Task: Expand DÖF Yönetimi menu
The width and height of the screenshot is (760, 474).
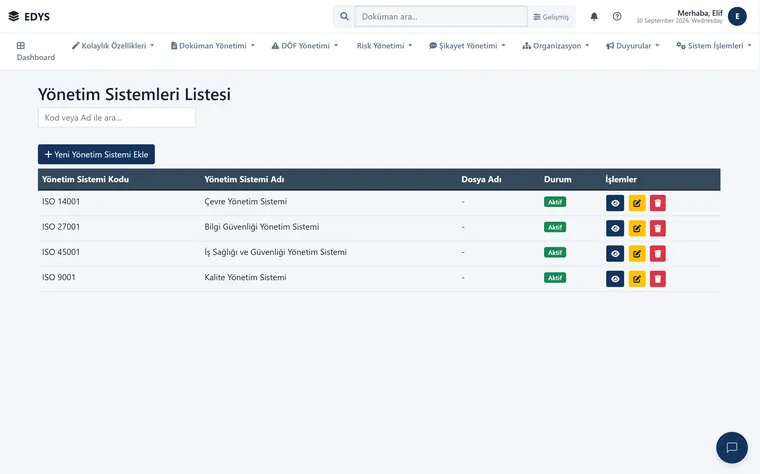Action: [305, 46]
